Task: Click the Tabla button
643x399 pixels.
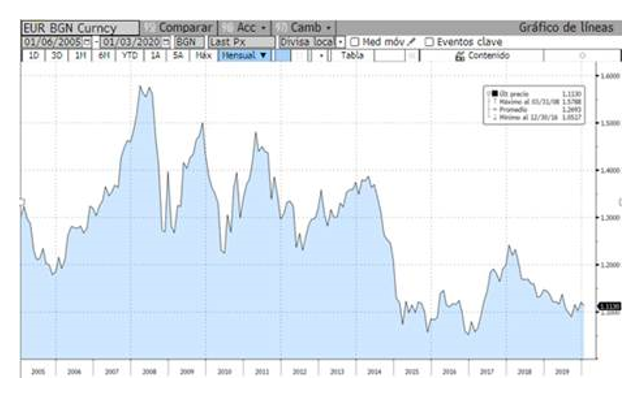Action: [x=352, y=55]
